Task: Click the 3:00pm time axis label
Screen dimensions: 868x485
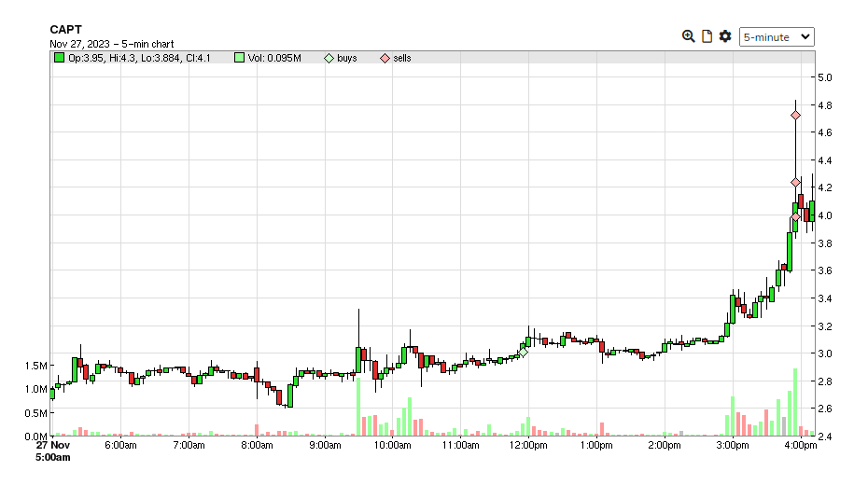Action: (x=733, y=445)
